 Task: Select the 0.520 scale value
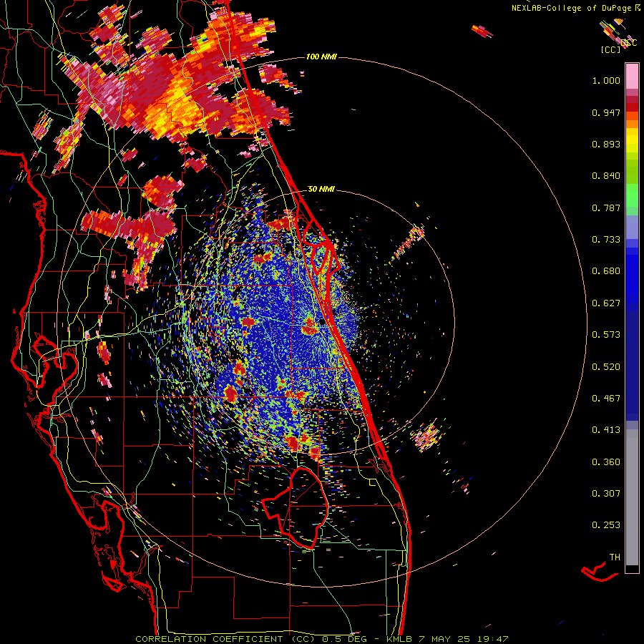[x=606, y=367]
